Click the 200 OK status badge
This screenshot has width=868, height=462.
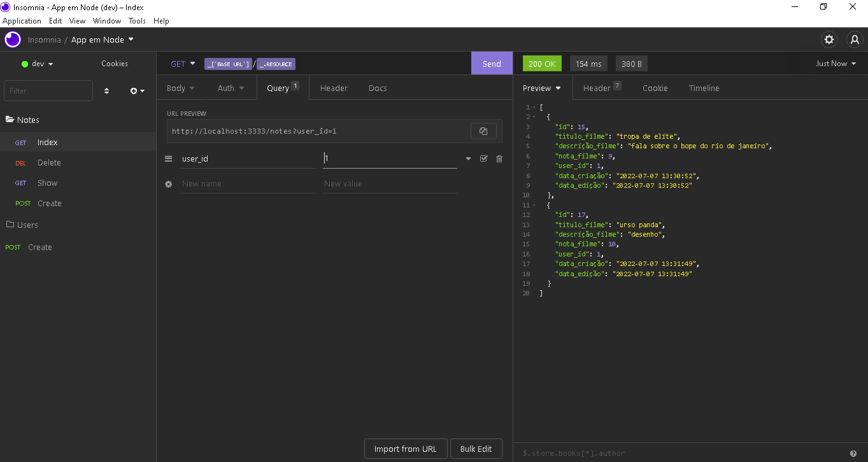[542, 64]
